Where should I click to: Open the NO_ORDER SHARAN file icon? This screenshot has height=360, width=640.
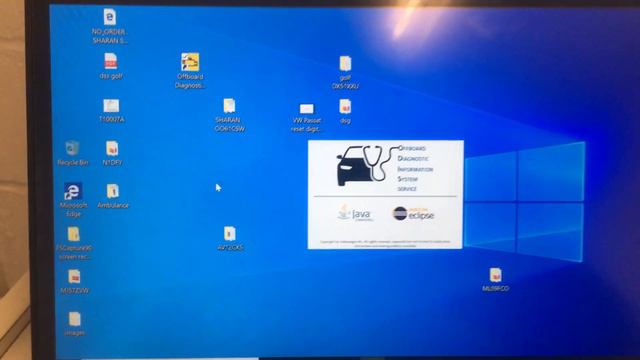[110, 17]
